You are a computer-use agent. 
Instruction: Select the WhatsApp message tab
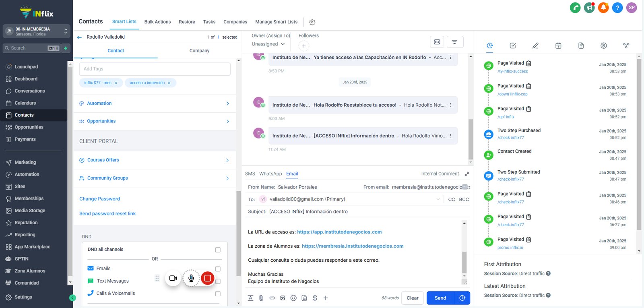point(270,174)
